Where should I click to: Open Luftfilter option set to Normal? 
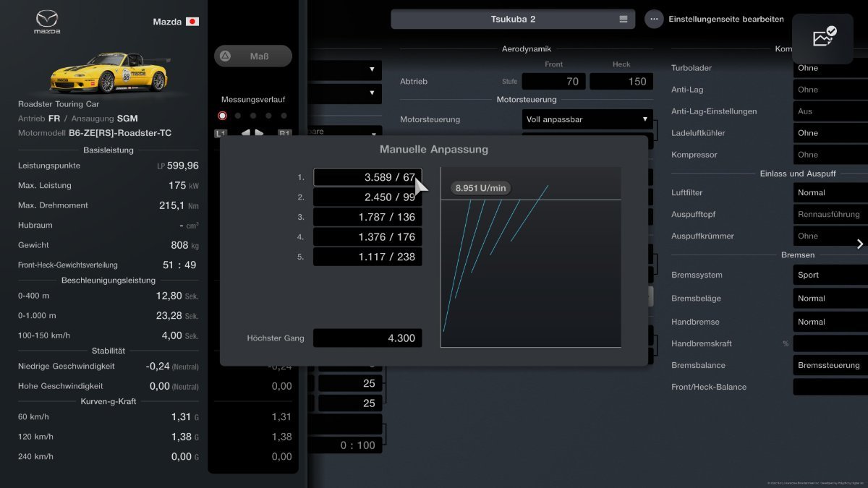pos(830,192)
